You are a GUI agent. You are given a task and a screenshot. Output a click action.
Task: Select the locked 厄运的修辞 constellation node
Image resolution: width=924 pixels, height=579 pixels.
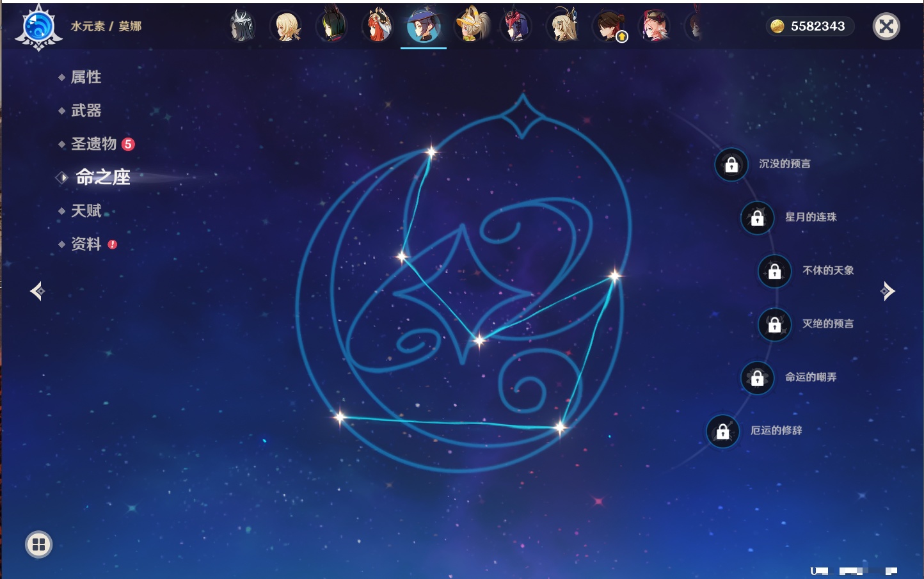(722, 431)
